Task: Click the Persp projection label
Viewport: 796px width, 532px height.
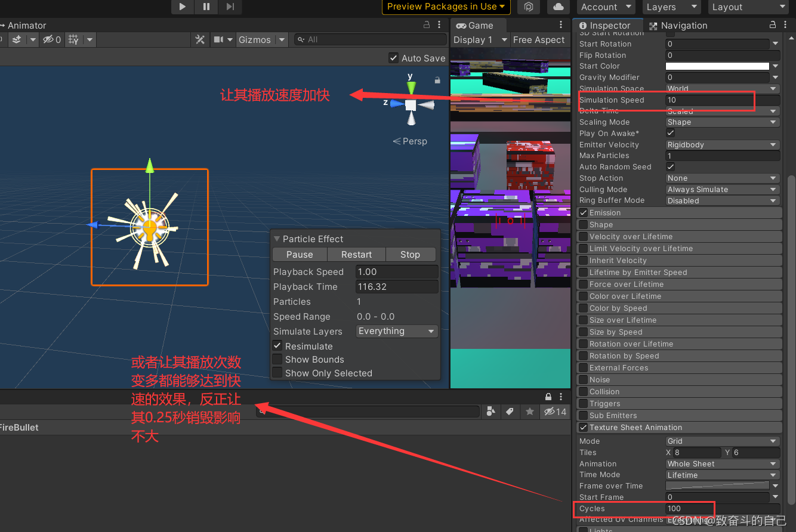Action: 410,141
